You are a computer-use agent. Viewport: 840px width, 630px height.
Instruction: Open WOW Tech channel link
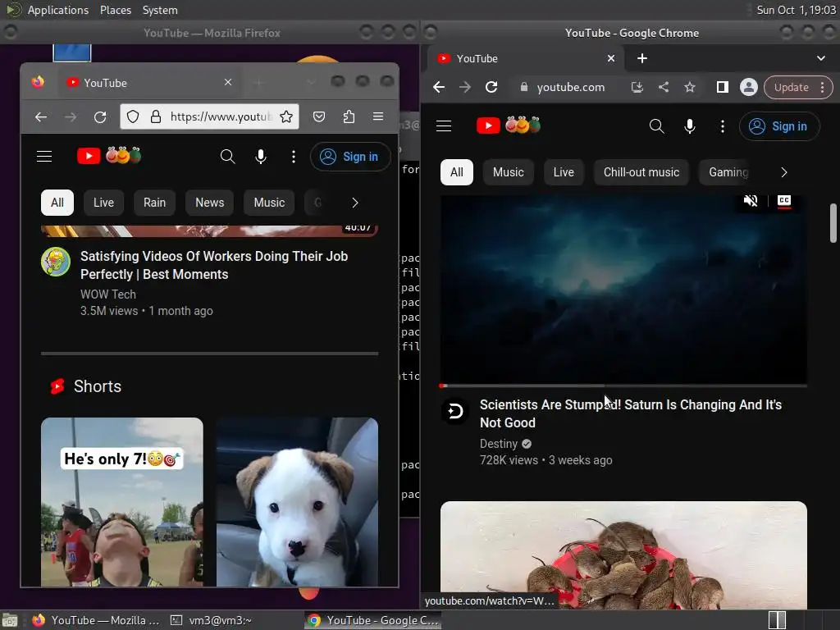click(108, 294)
